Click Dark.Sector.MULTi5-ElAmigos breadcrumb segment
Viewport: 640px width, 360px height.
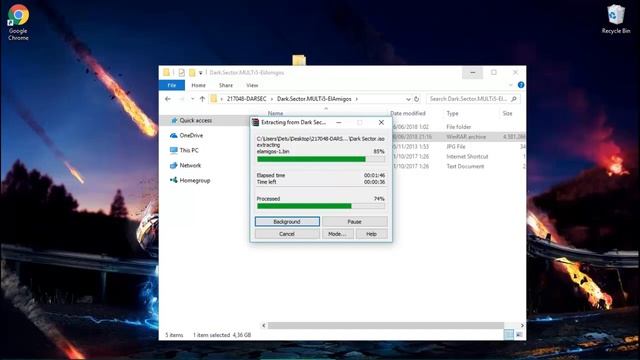tap(314, 99)
